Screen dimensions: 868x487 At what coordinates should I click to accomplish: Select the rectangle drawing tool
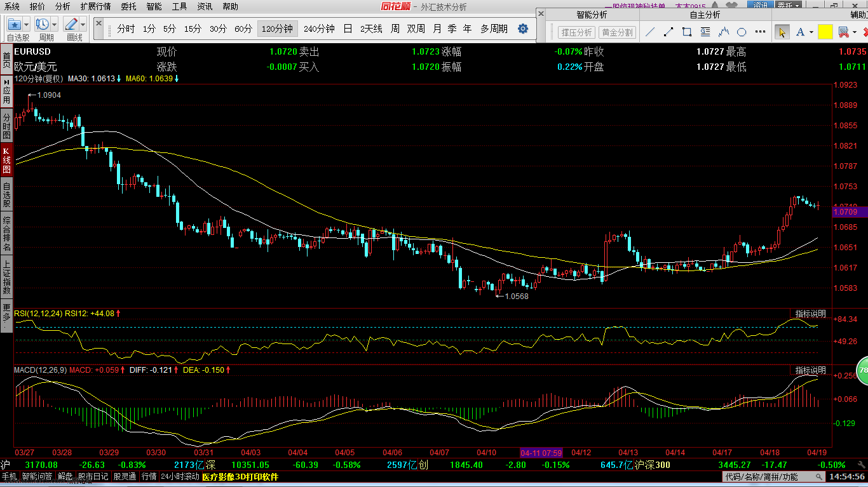(687, 32)
